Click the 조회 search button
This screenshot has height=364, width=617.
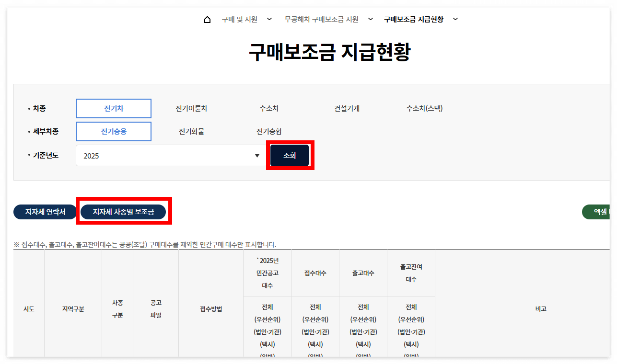point(289,155)
